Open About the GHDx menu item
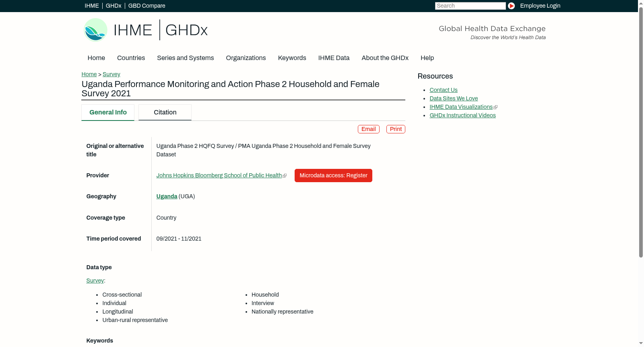The height and width of the screenshot is (347, 644). (385, 58)
